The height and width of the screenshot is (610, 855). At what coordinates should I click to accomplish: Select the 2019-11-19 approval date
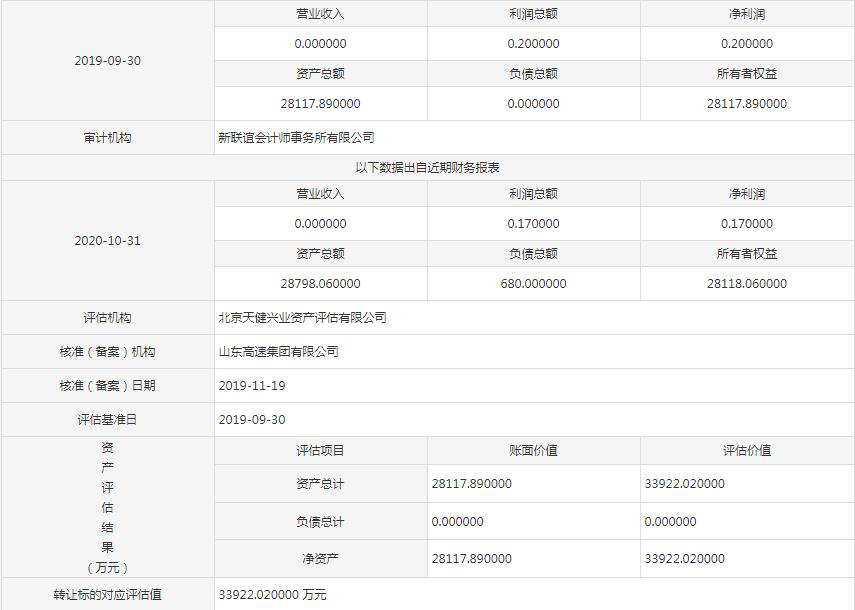252,386
